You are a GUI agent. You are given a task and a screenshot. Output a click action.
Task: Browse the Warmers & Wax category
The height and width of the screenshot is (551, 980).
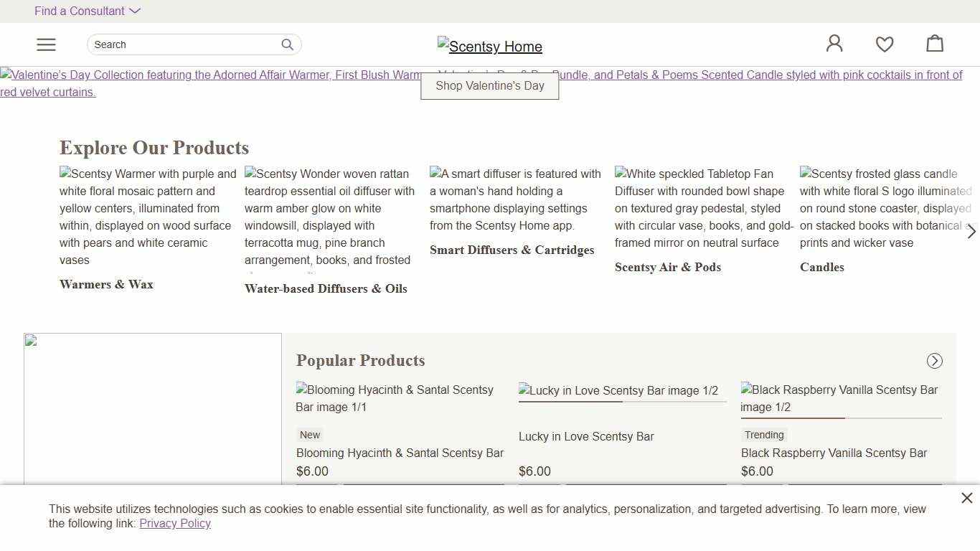pyautogui.click(x=106, y=284)
